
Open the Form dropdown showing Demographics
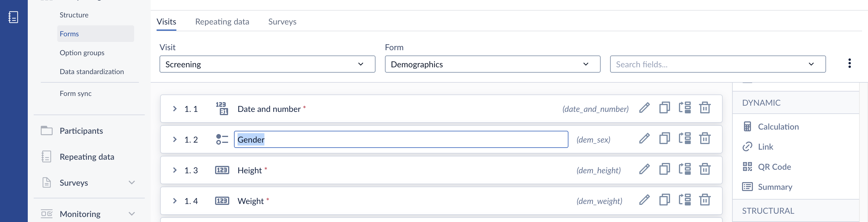click(492, 64)
